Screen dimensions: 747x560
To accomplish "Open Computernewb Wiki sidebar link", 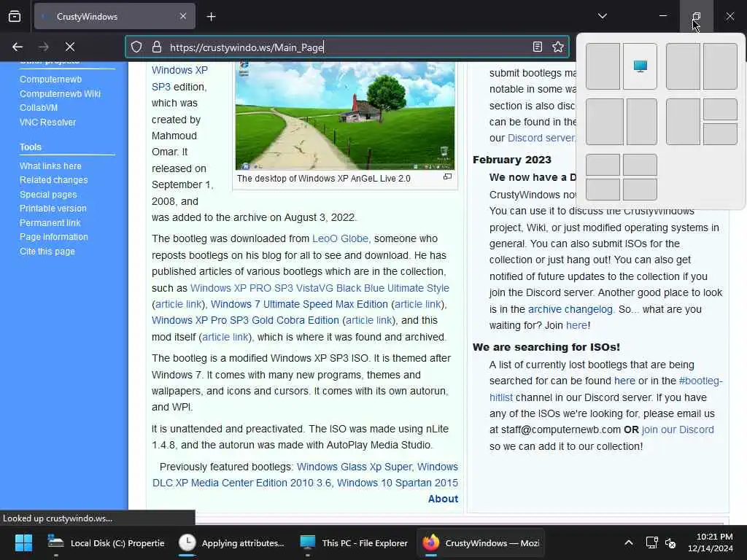I will pyautogui.click(x=60, y=94).
